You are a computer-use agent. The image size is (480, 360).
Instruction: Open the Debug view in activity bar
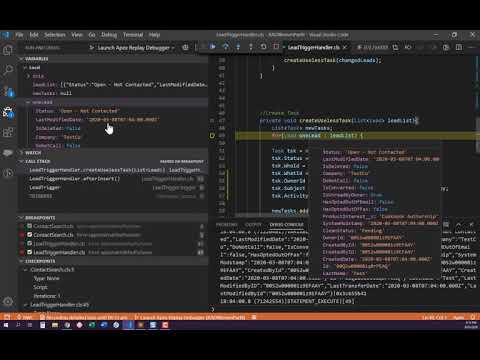(x=8, y=112)
